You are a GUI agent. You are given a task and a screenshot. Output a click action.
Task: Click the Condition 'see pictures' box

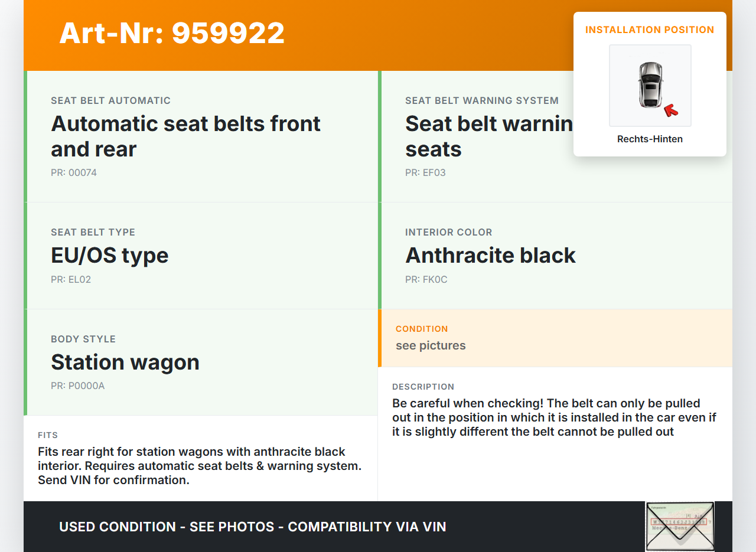[x=431, y=345]
